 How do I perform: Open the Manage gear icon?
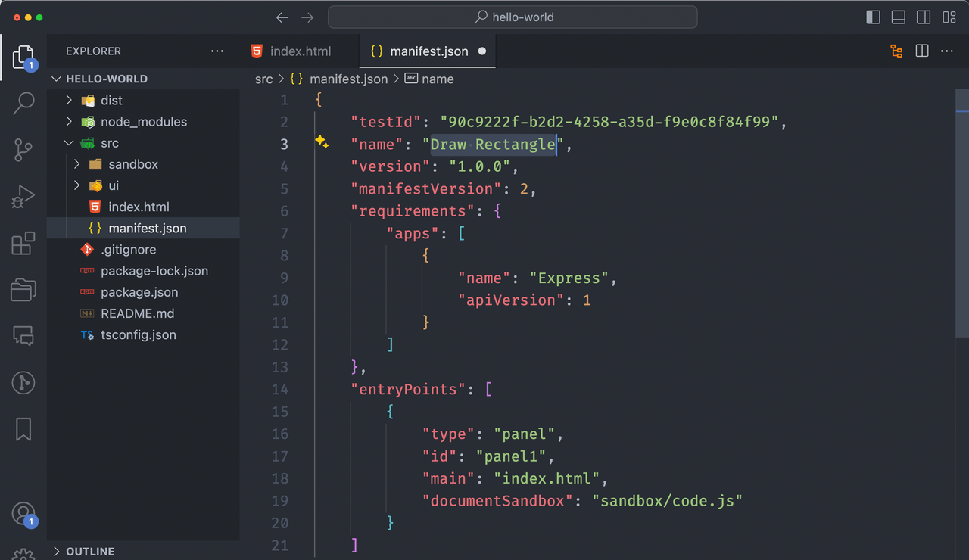[x=23, y=555]
